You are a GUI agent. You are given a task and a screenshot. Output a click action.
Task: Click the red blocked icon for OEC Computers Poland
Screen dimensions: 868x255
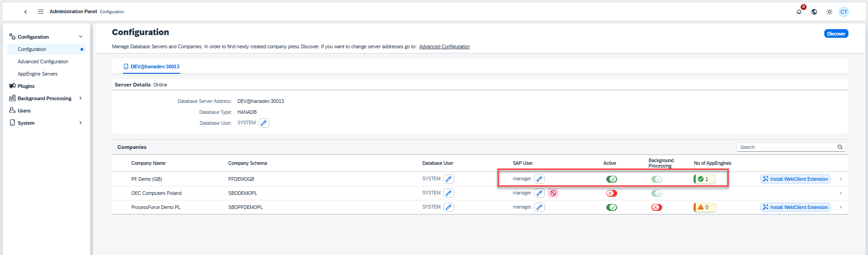tap(553, 193)
